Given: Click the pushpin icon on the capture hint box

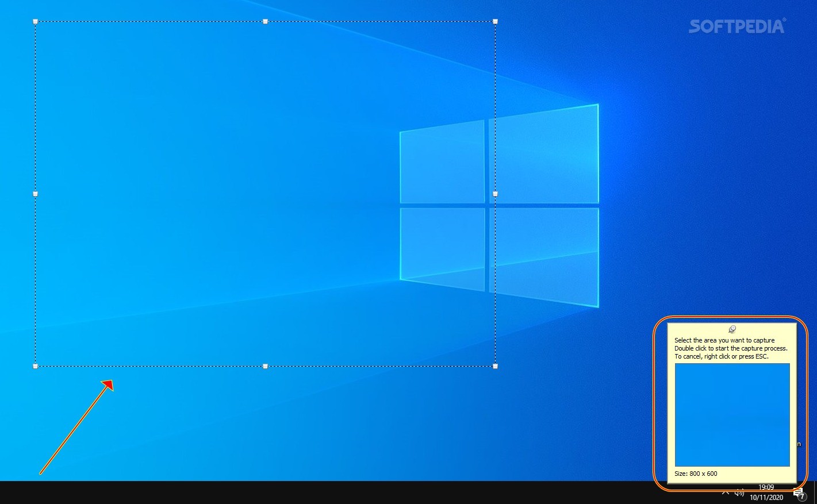Looking at the screenshot, I should pos(732,329).
